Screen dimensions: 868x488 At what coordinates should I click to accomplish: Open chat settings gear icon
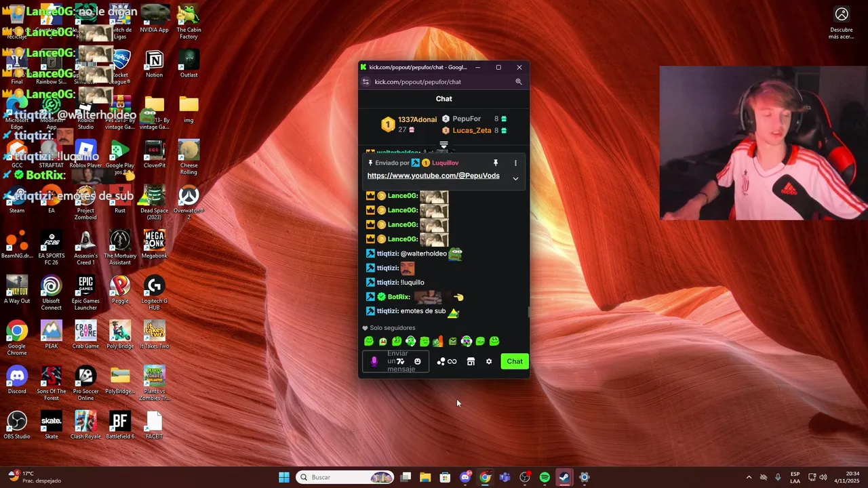coord(489,361)
